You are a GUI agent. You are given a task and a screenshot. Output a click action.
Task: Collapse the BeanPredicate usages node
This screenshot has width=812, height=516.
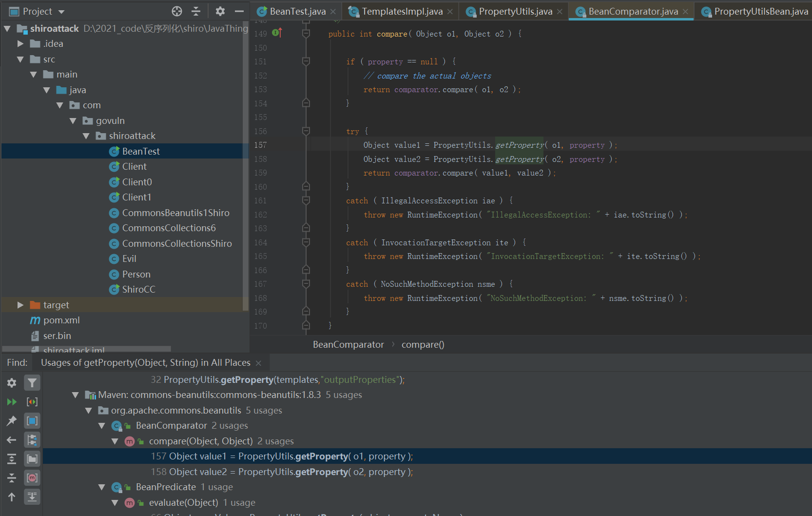[x=102, y=487]
